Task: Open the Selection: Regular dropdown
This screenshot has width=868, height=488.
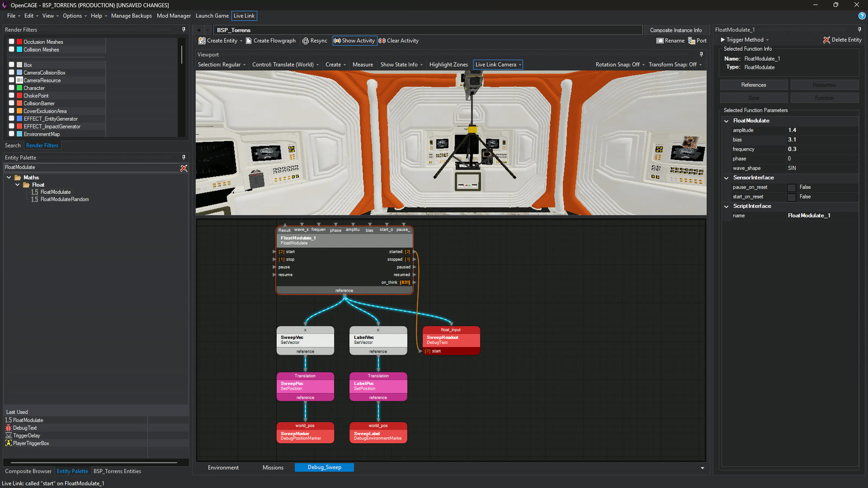Action: click(x=221, y=65)
